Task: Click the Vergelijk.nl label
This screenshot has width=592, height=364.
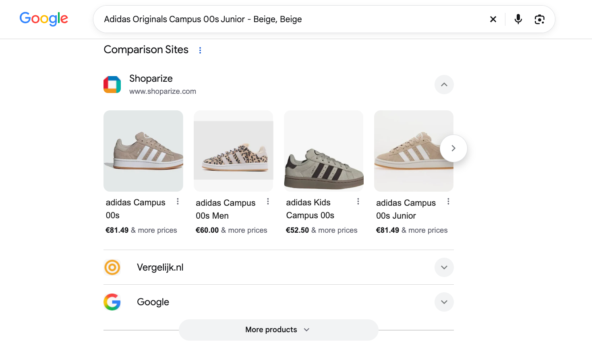Action: click(x=160, y=267)
